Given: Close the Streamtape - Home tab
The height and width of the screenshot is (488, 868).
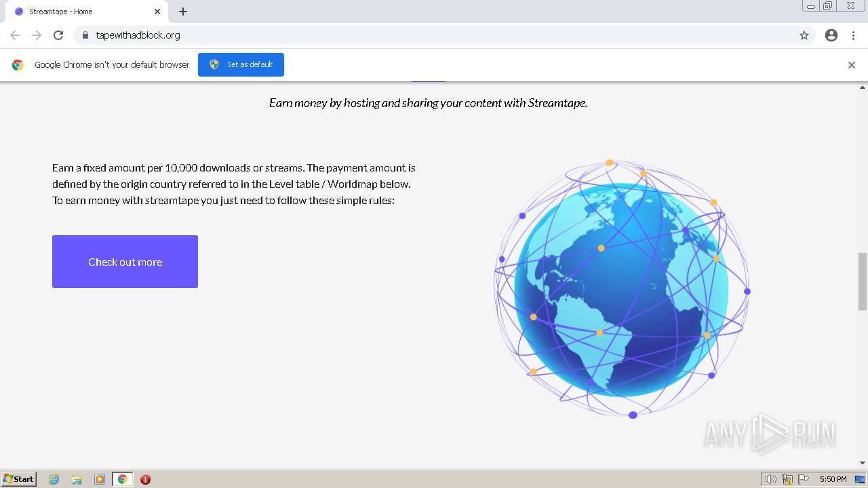Looking at the screenshot, I should (x=157, y=12).
